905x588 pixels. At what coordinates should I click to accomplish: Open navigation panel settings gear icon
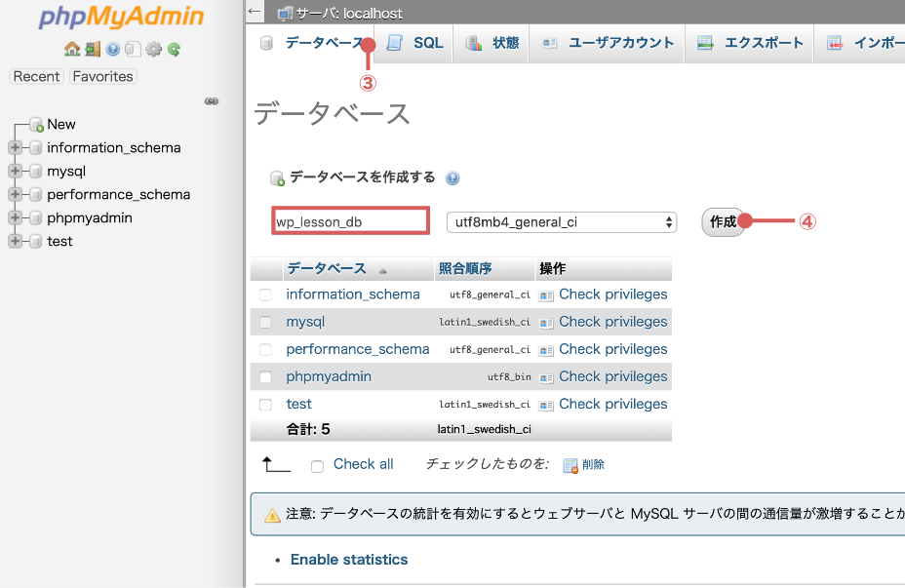point(153,49)
